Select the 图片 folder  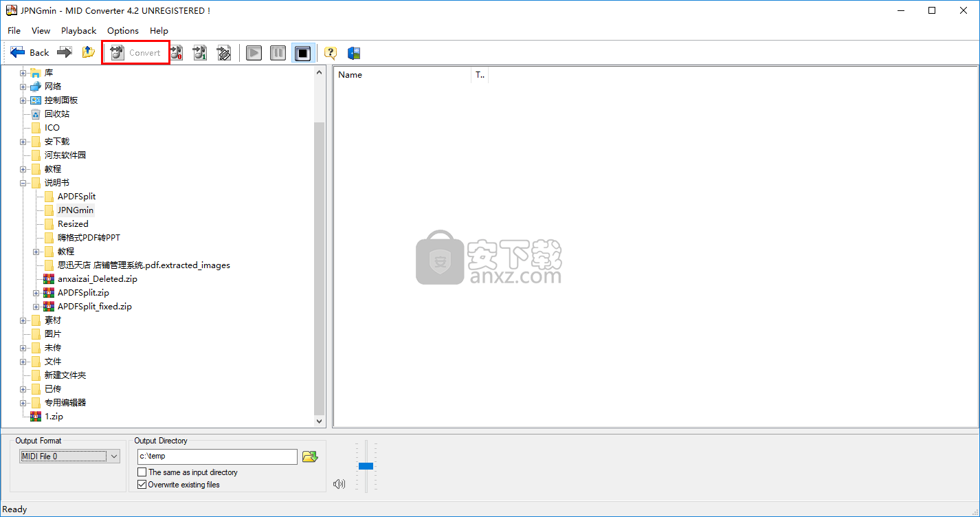click(53, 334)
